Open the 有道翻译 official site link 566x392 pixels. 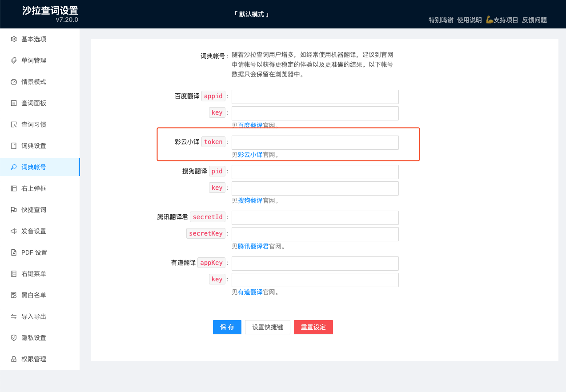[250, 292]
